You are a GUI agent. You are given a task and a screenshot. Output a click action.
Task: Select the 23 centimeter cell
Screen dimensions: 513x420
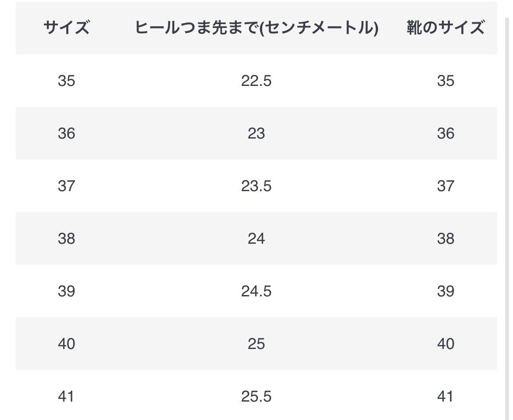pyautogui.click(x=256, y=133)
